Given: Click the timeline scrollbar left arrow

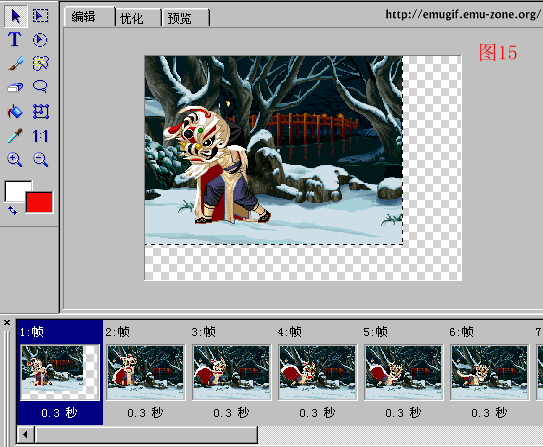Looking at the screenshot, I should [x=25, y=435].
